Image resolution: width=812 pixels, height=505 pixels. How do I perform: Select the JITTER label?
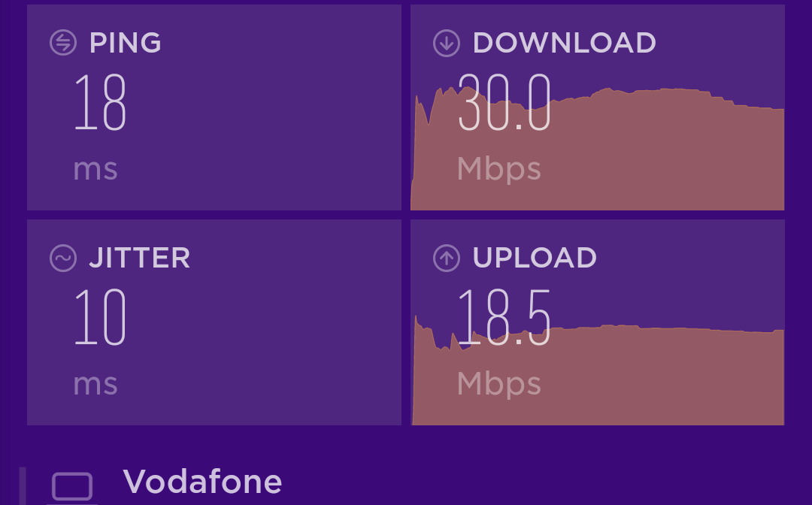[139, 258]
